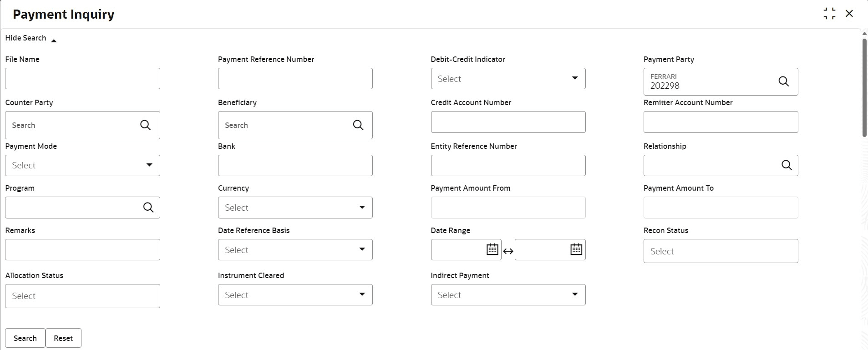Open the Instrument Cleared dropdown

click(x=295, y=295)
